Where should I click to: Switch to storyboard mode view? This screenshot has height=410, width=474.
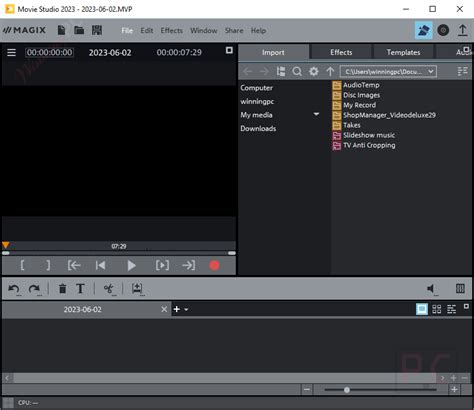pos(422,309)
